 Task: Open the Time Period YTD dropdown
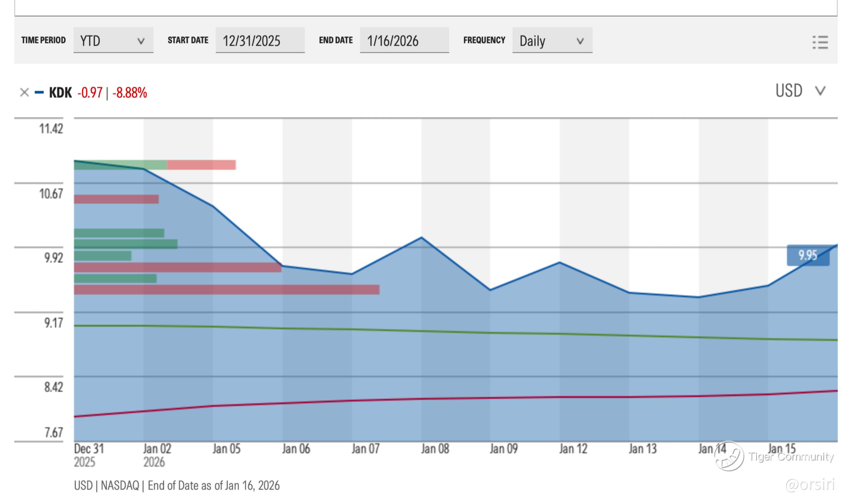coord(113,41)
